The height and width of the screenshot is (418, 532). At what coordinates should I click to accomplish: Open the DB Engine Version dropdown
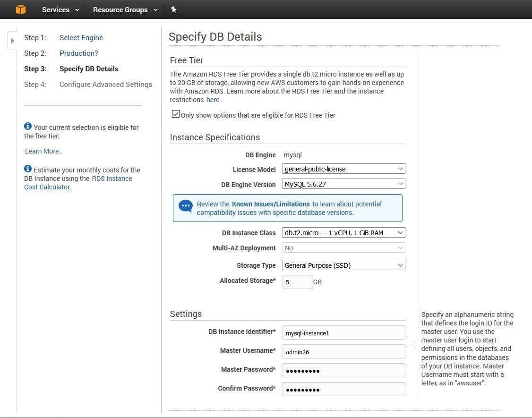[x=343, y=184]
